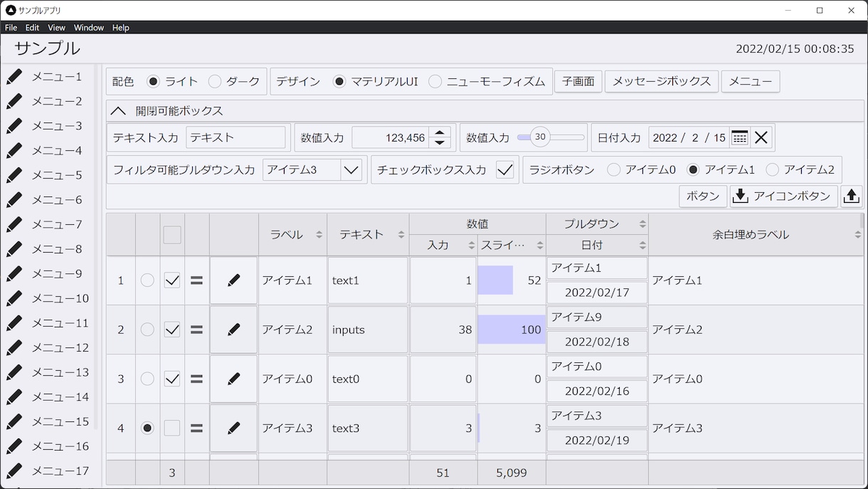
Task: Click the 数値入力 slider handle showing 30
Action: click(x=540, y=137)
